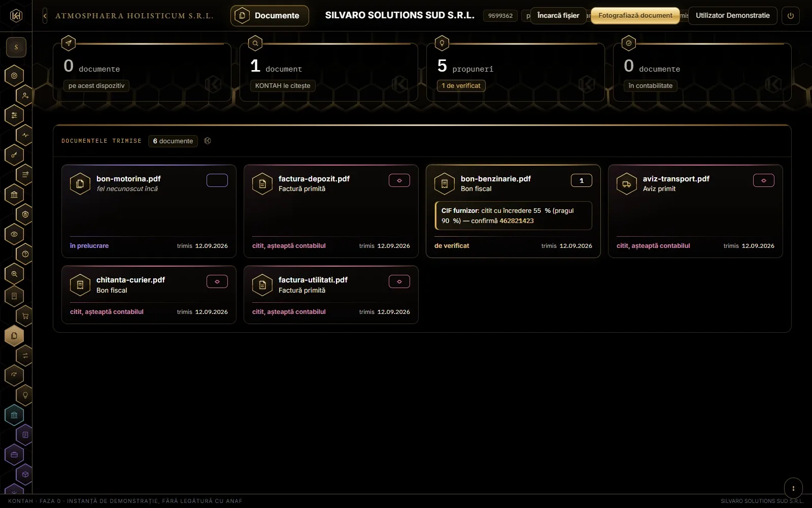The image size is (812, 508).
Task: Click the shield lock hexagon
Action: pyautogui.click(x=25, y=214)
